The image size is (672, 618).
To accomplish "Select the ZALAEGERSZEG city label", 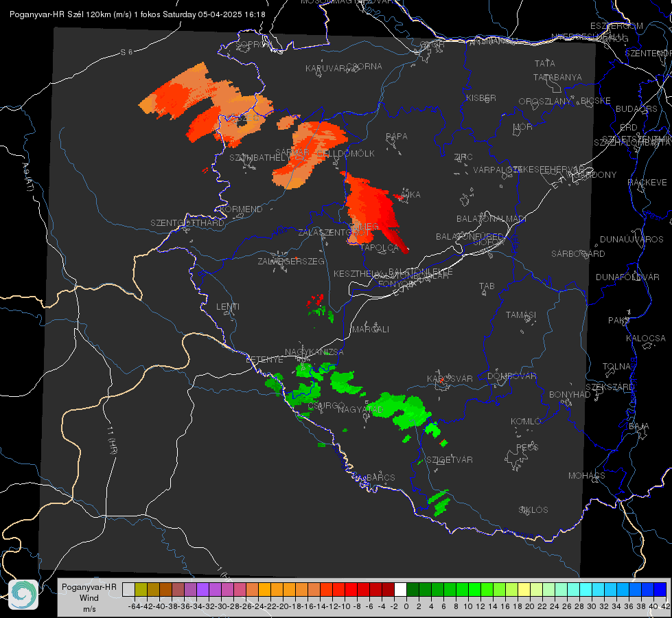I will coord(291,261).
